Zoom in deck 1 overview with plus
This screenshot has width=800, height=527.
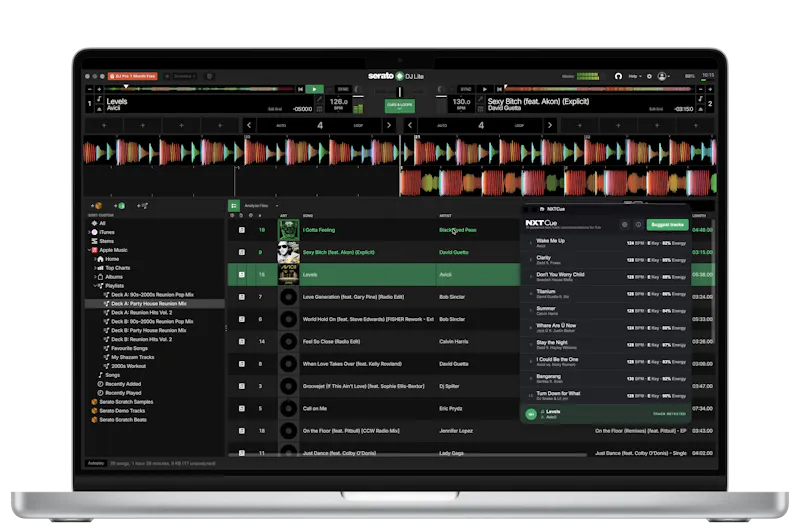99,89
